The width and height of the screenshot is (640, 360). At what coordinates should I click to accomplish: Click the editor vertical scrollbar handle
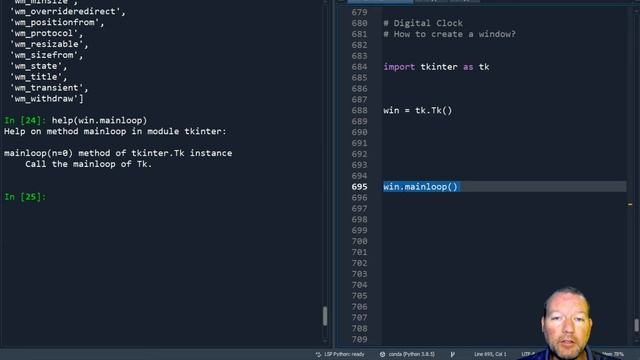[x=636, y=325]
